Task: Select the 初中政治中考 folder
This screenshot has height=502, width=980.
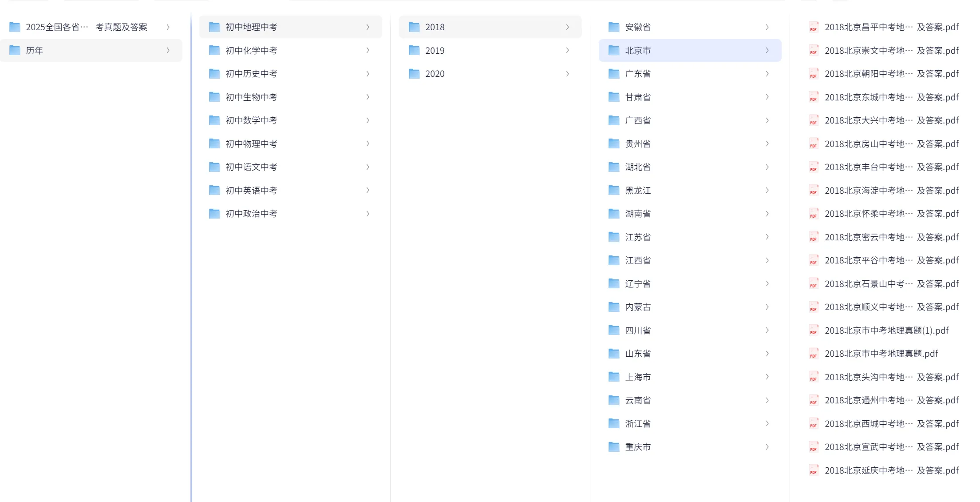Action: (251, 214)
